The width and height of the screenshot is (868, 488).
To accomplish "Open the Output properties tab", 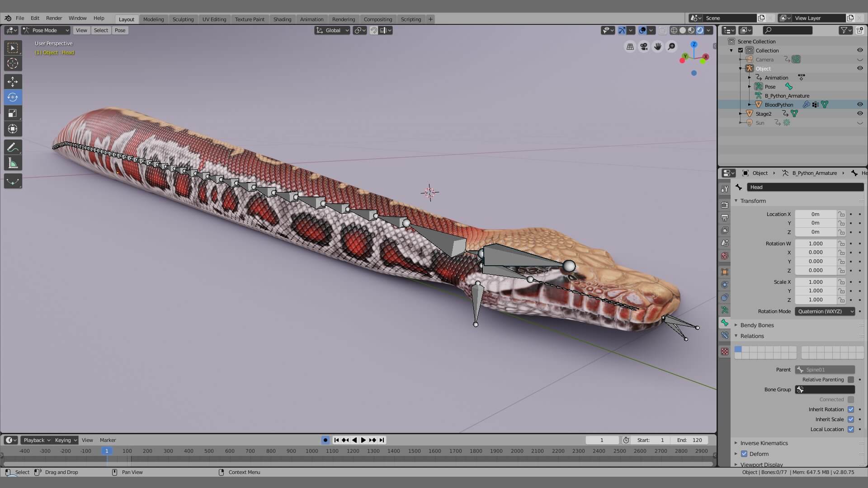I will click(725, 218).
